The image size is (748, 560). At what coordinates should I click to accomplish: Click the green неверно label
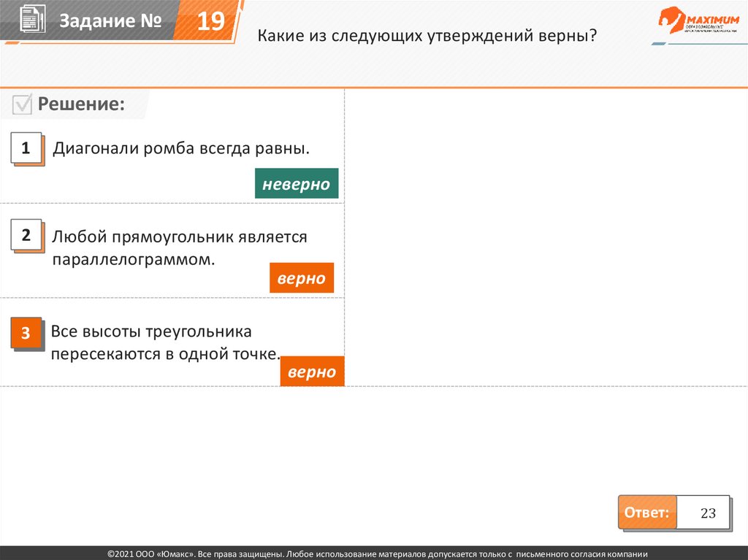point(297,183)
